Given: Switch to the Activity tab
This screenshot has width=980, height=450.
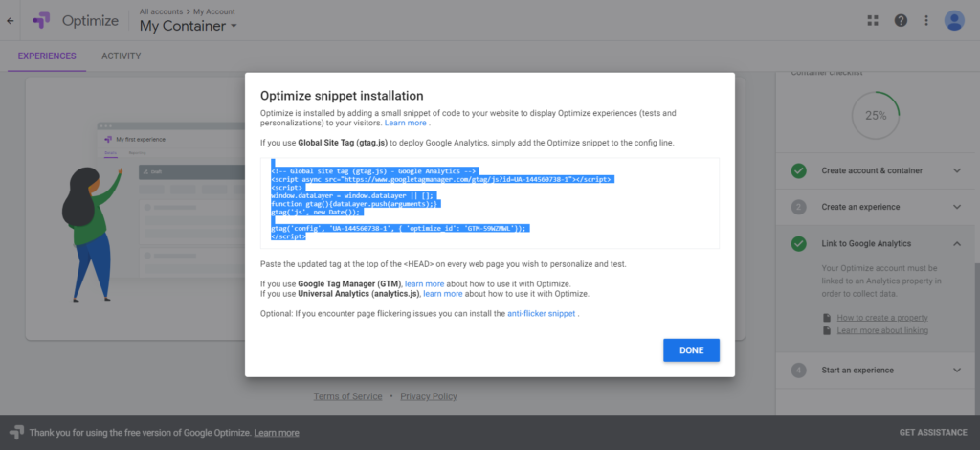Looking at the screenshot, I should (122, 56).
